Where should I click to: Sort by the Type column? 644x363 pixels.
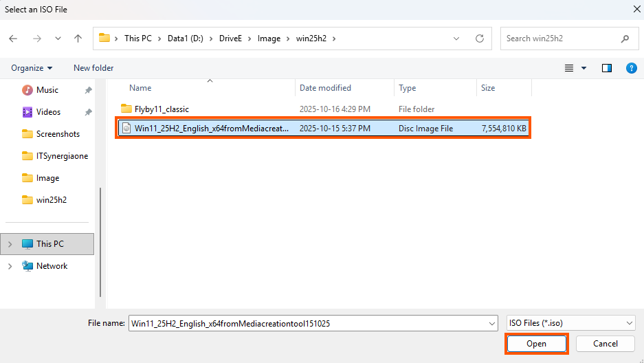(x=407, y=88)
